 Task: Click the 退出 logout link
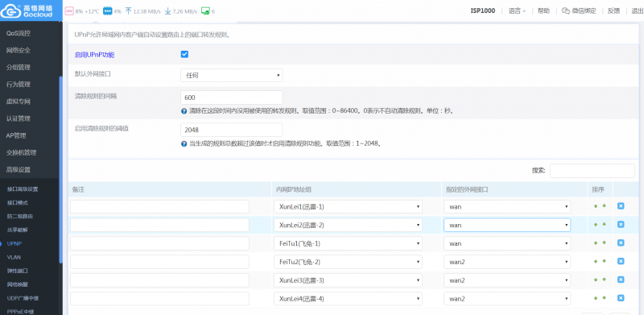pyautogui.click(x=637, y=11)
